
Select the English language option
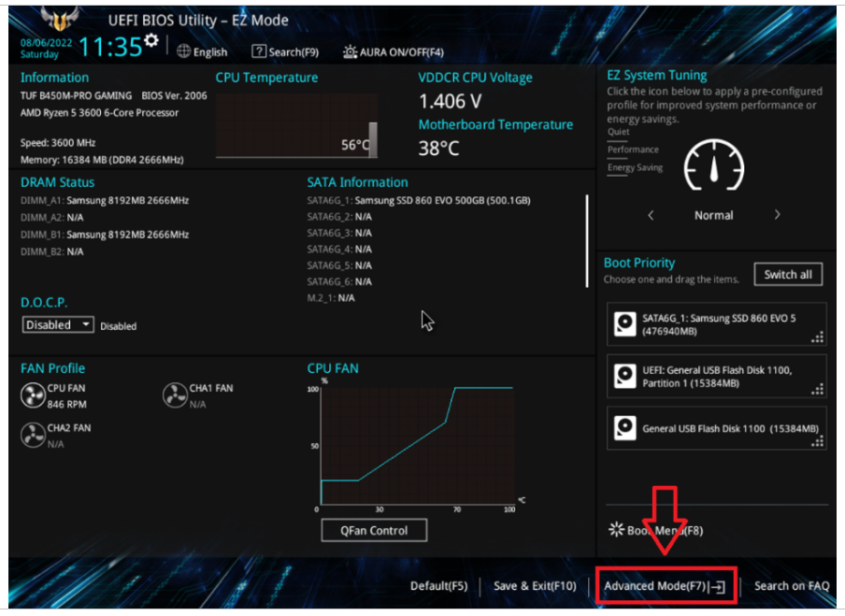(210, 52)
